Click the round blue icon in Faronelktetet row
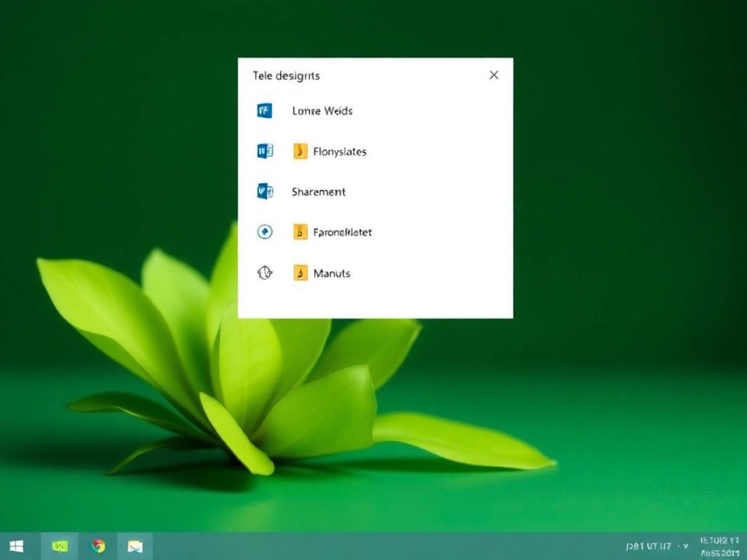The image size is (747, 560). point(265,232)
